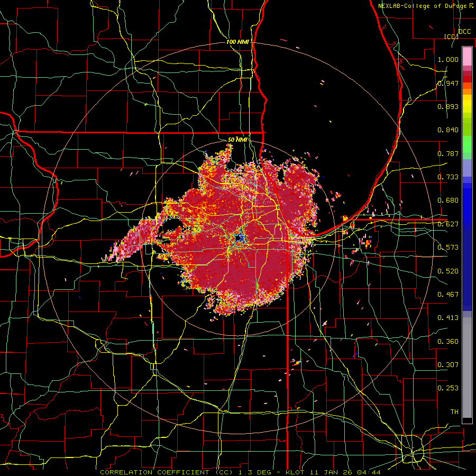Click the 1.000 legend value
This screenshot has width=476, height=476.
448,59
